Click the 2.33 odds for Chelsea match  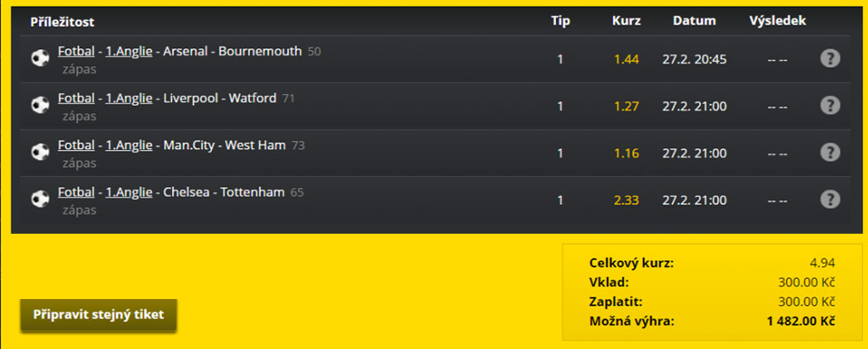[626, 201]
